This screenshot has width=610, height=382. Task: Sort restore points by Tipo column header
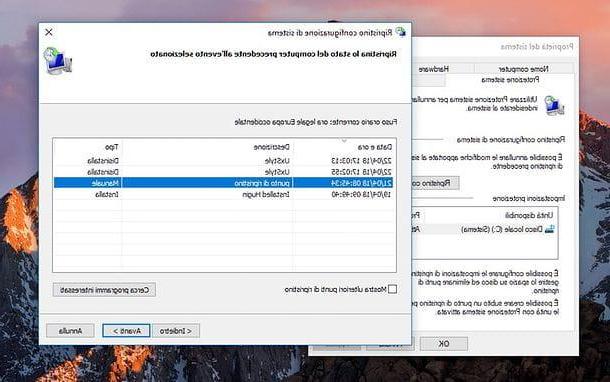click(x=88, y=147)
